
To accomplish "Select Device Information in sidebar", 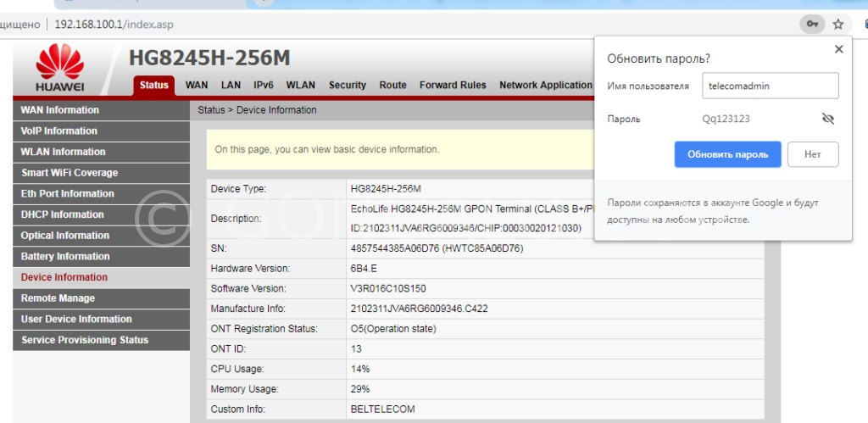I will click(x=102, y=277).
